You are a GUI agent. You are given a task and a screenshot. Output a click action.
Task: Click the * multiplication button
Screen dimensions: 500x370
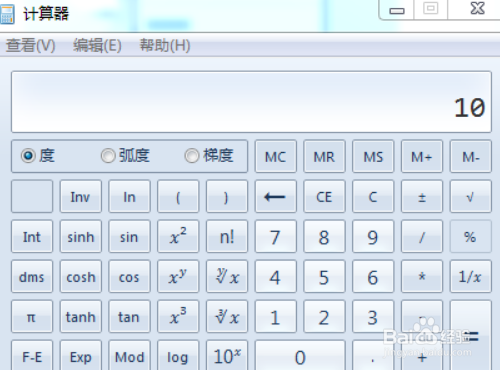422,277
